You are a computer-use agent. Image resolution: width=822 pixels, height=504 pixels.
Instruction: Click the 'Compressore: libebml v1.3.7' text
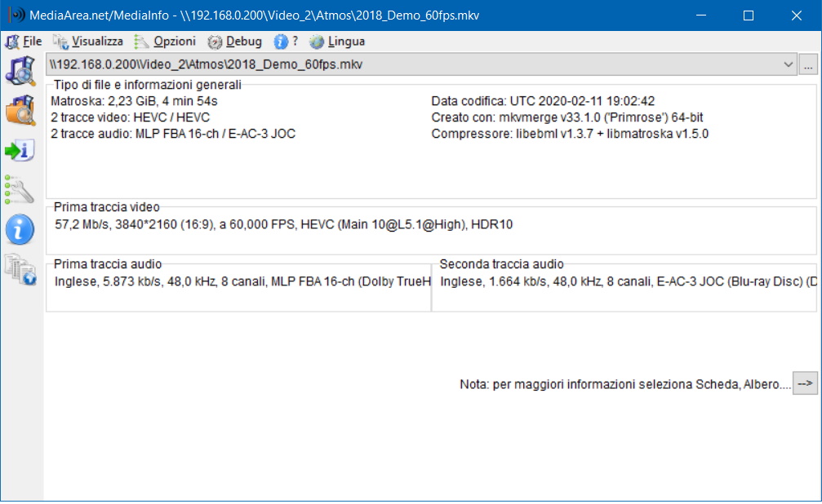click(570, 134)
